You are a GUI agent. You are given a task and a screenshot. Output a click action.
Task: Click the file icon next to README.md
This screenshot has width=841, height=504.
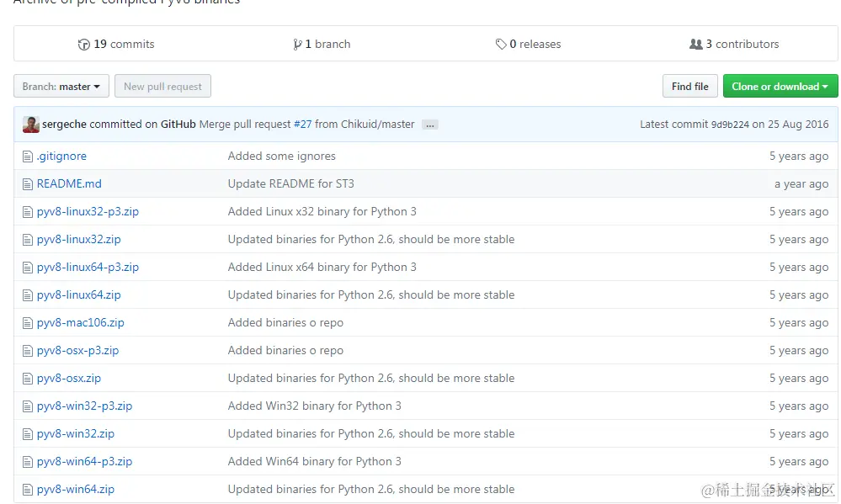(x=28, y=184)
